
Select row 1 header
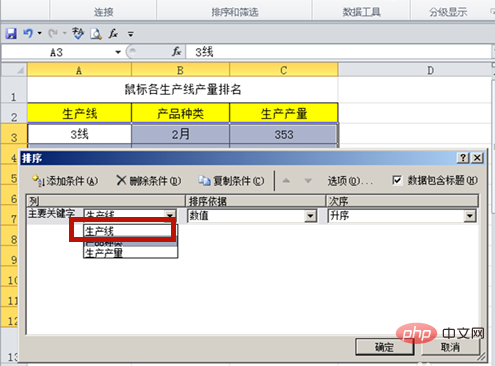(14, 90)
